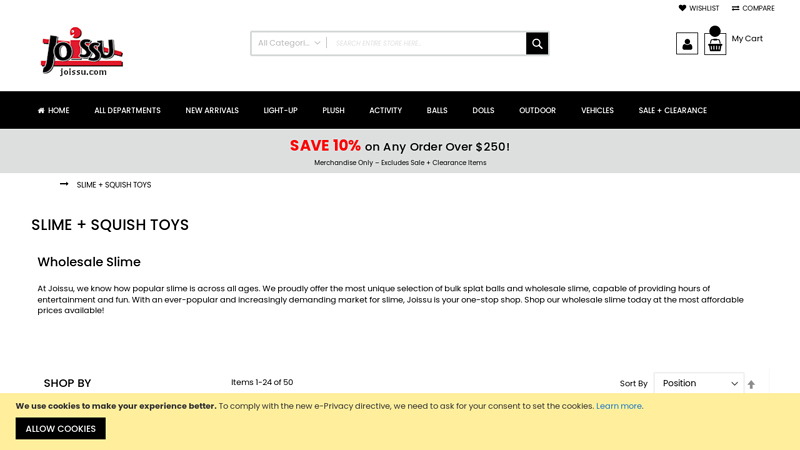Screen dimensions: 800x450
Task: Open the All Departments menu
Action: tap(127, 110)
